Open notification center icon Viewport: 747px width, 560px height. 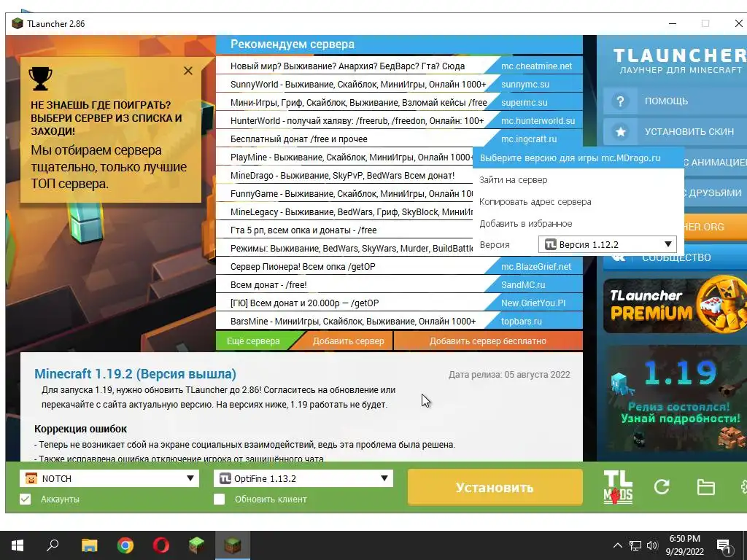[x=724, y=545]
